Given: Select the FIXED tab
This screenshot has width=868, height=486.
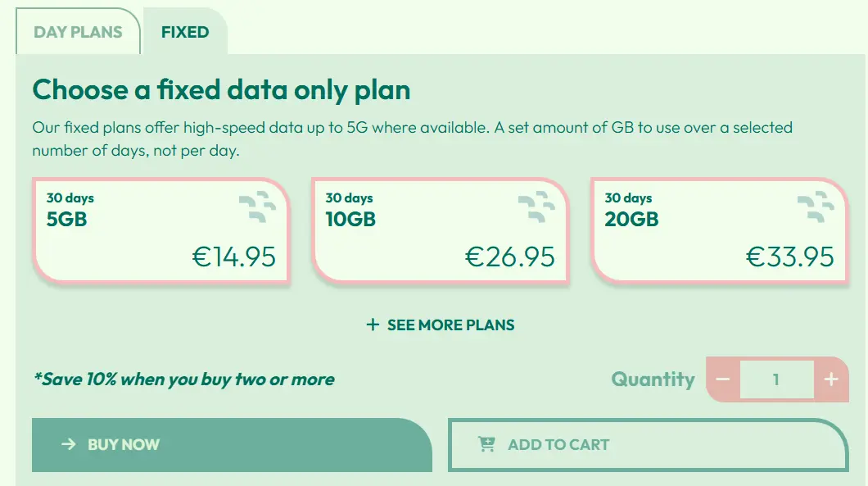Looking at the screenshot, I should tap(185, 31).
